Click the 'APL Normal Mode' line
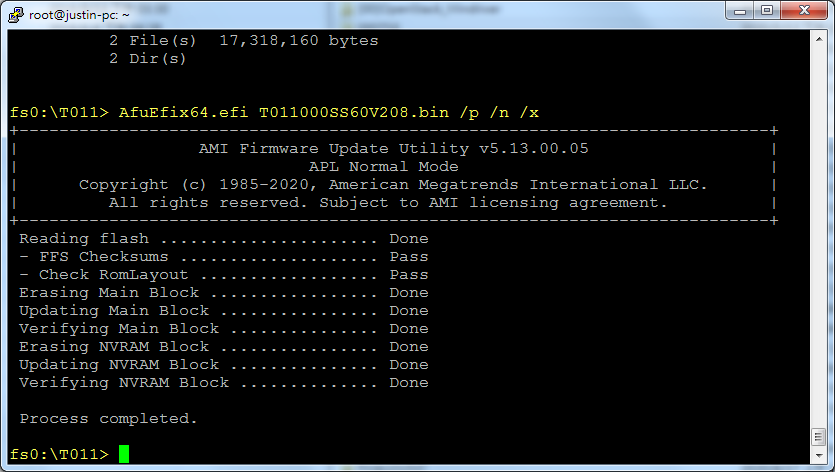 384,166
